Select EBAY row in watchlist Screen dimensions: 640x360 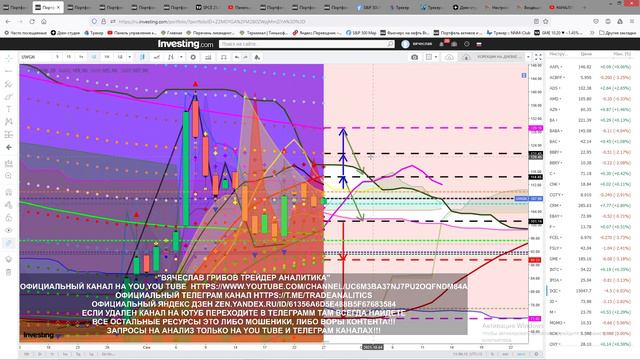point(590,216)
